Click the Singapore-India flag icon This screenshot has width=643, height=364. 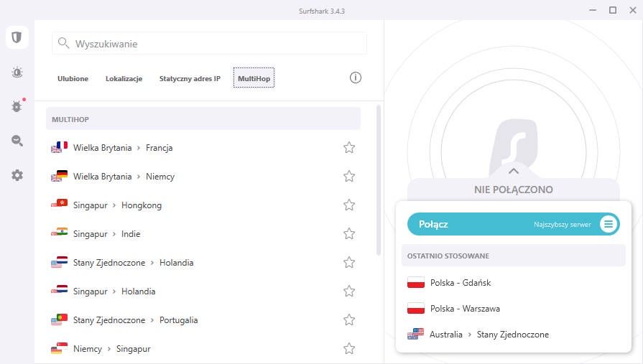tap(59, 233)
